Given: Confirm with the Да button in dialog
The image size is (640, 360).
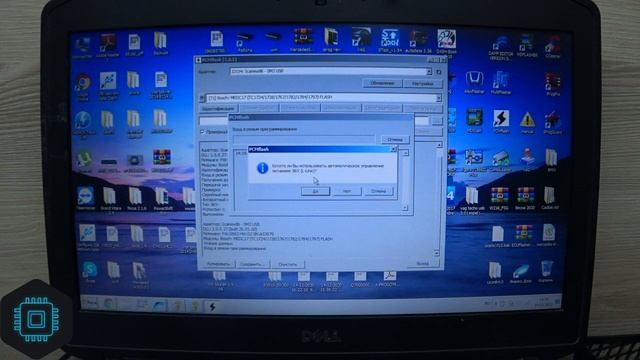Looking at the screenshot, I should (x=315, y=191).
